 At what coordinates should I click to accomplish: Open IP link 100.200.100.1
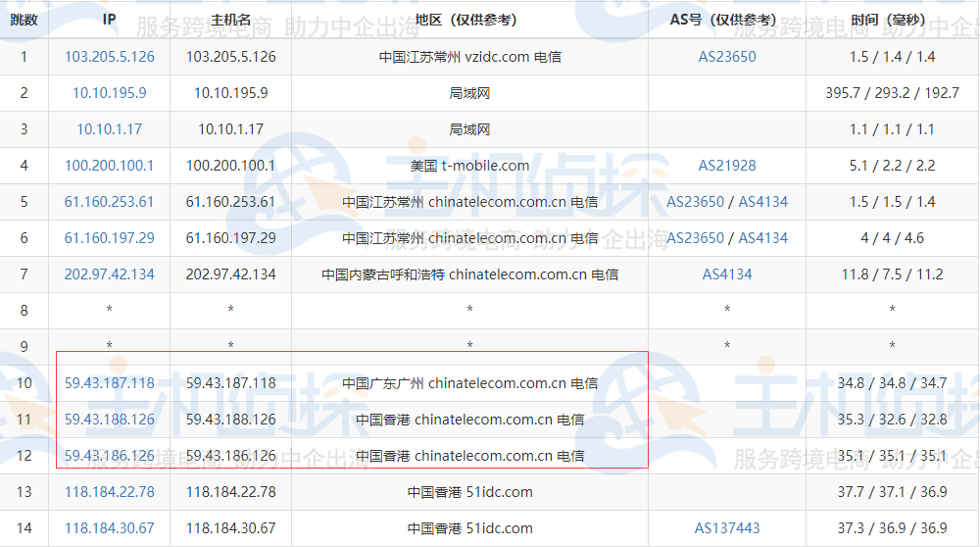click(x=110, y=166)
